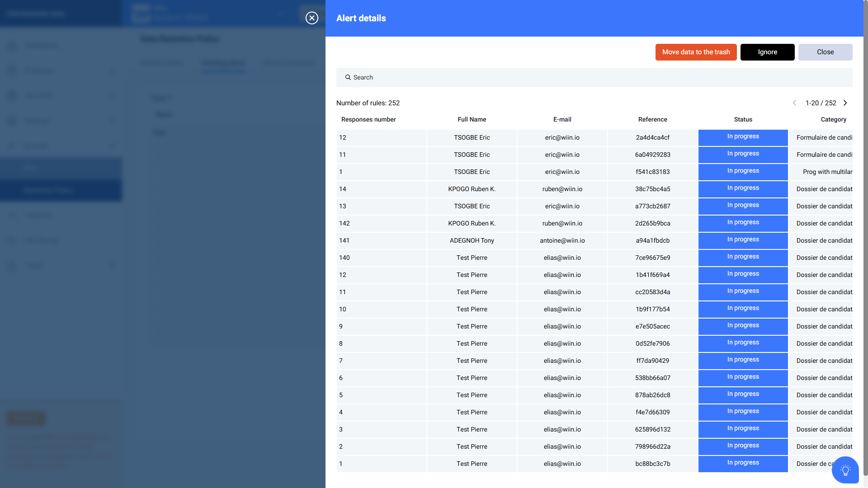This screenshot has height=488, width=868.
Task: Select email ruben@wiin.io in row 14
Action: 562,189
